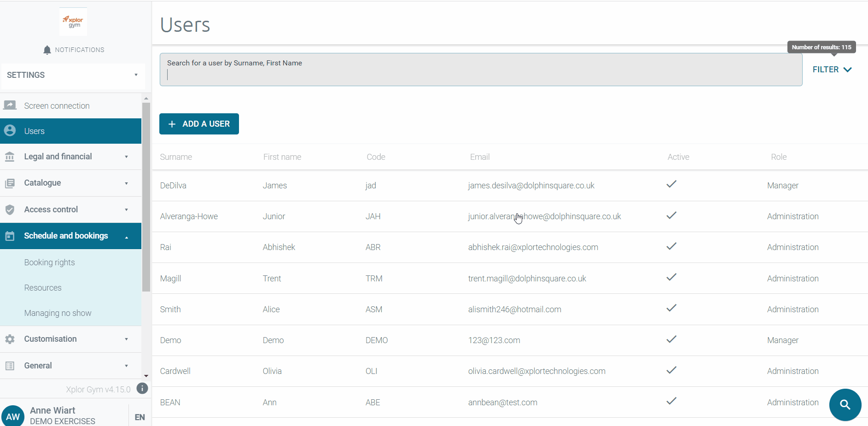This screenshot has height=426, width=868.
Task: Click the plus icon in Add a user
Action: [x=172, y=124]
